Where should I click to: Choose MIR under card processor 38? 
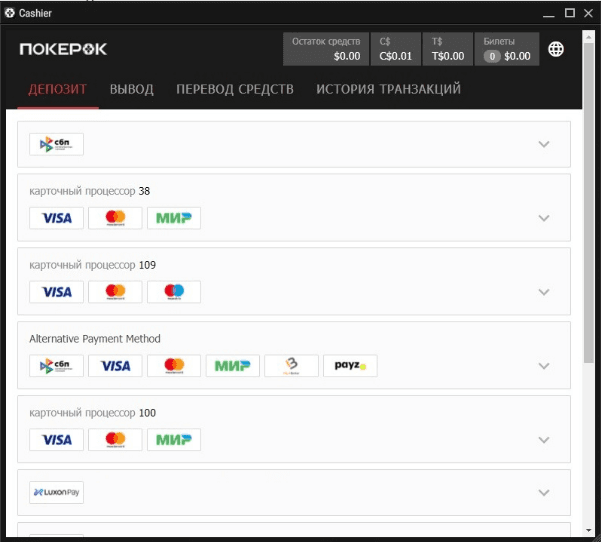[174, 218]
